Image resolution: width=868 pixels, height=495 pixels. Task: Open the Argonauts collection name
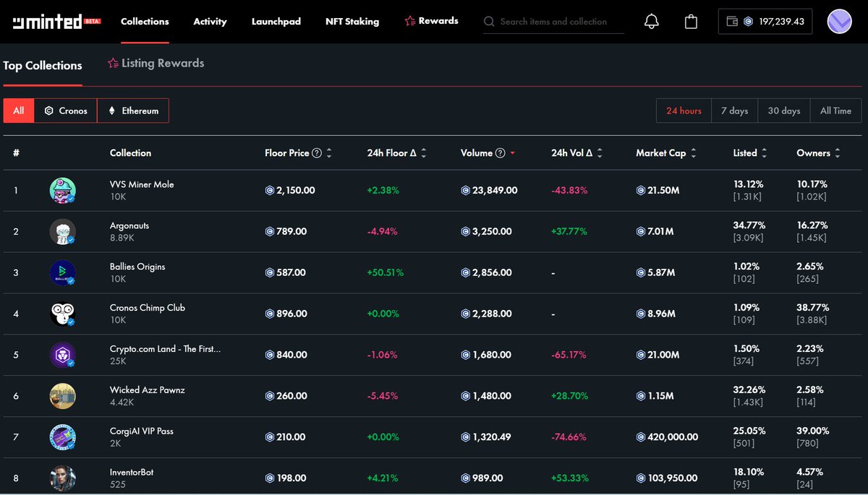coord(129,225)
